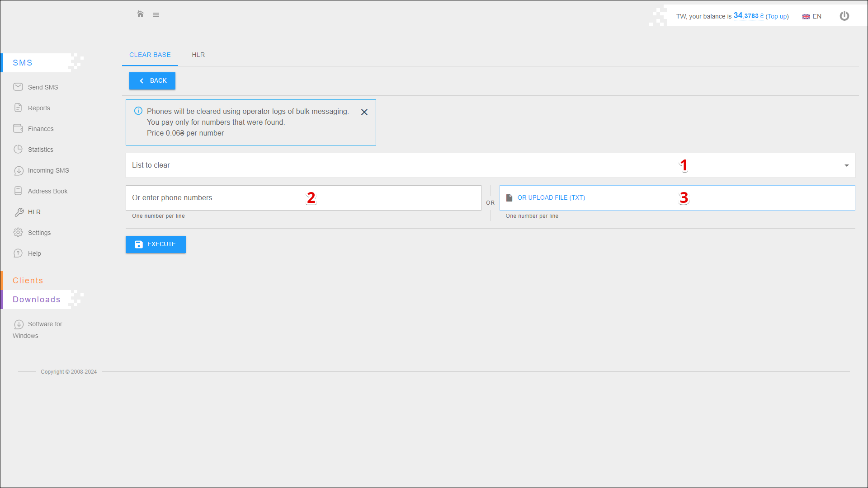Open Incoming SMS in the sidebar
Screen dimensions: 868x488
(48, 170)
